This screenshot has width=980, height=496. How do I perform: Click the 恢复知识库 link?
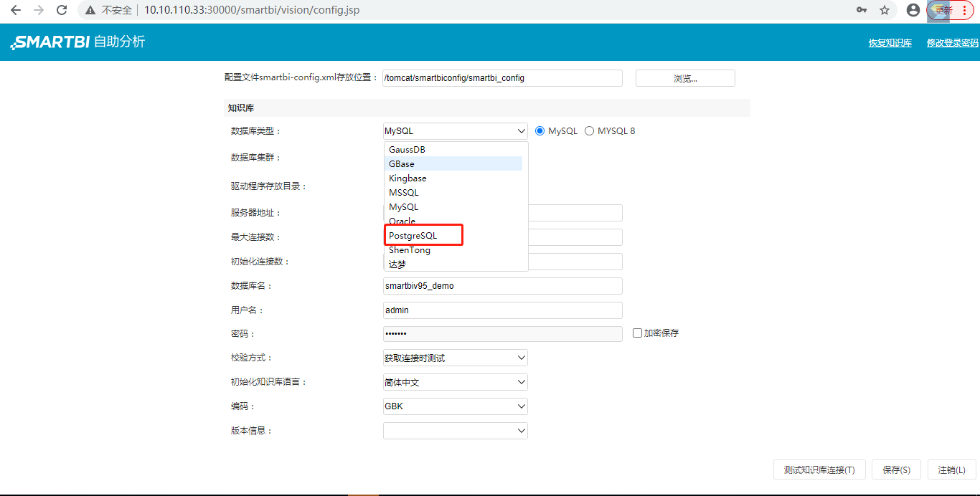click(x=890, y=43)
